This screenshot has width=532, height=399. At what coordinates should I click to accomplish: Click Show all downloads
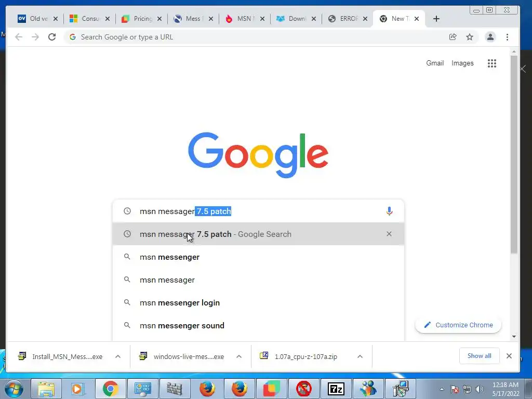pyautogui.click(x=479, y=356)
